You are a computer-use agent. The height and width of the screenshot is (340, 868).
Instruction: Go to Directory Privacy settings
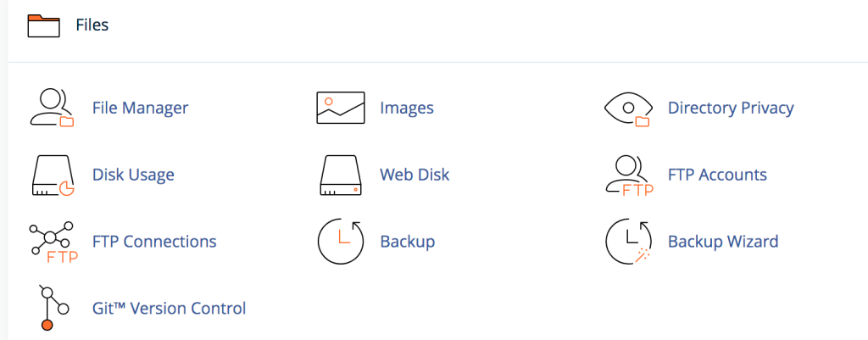coord(731,108)
